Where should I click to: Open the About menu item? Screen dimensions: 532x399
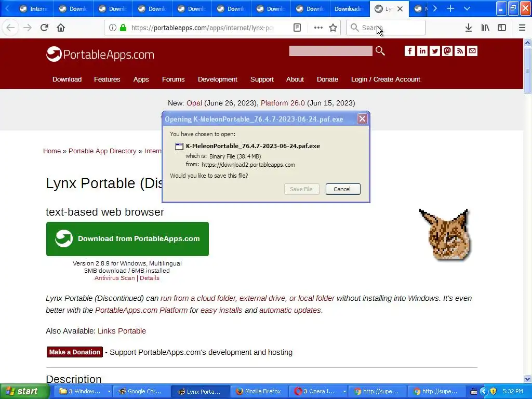pyautogui.click(x=295, y=79)
